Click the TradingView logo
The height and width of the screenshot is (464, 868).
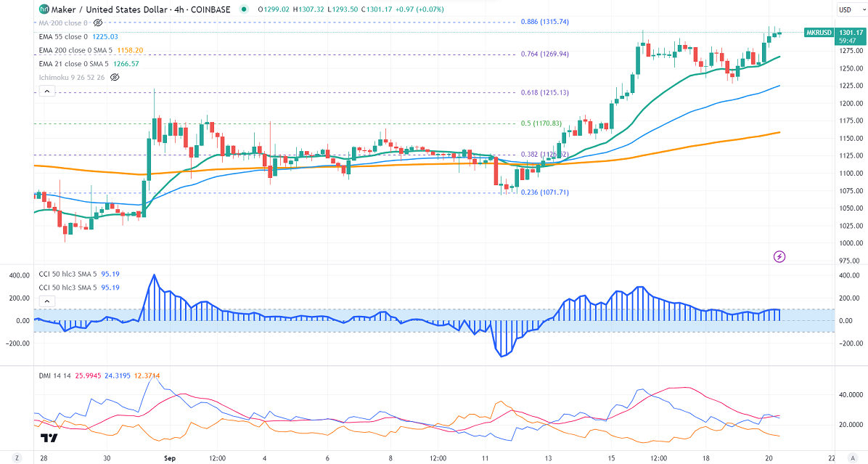coord(49,439)
